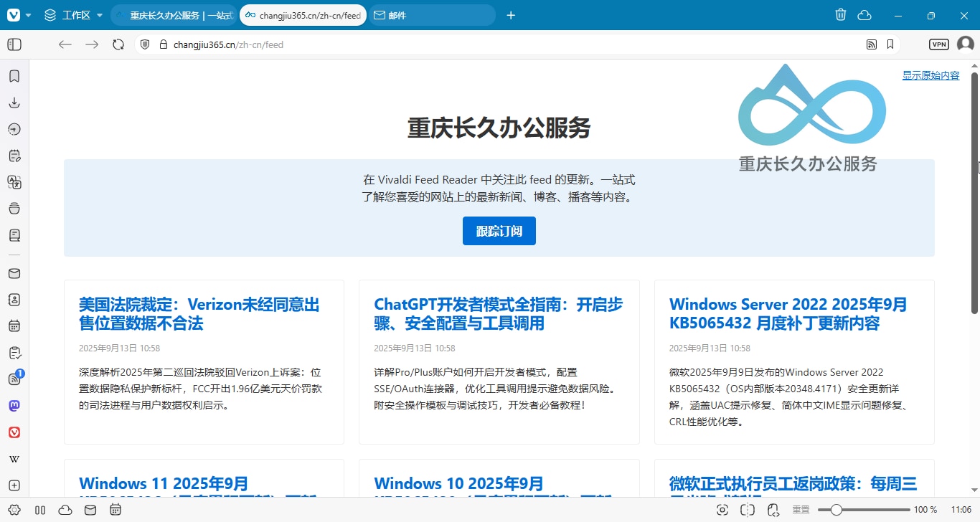
Task: Open the Notes panel in the sidebar
Action: pos(14,156)
